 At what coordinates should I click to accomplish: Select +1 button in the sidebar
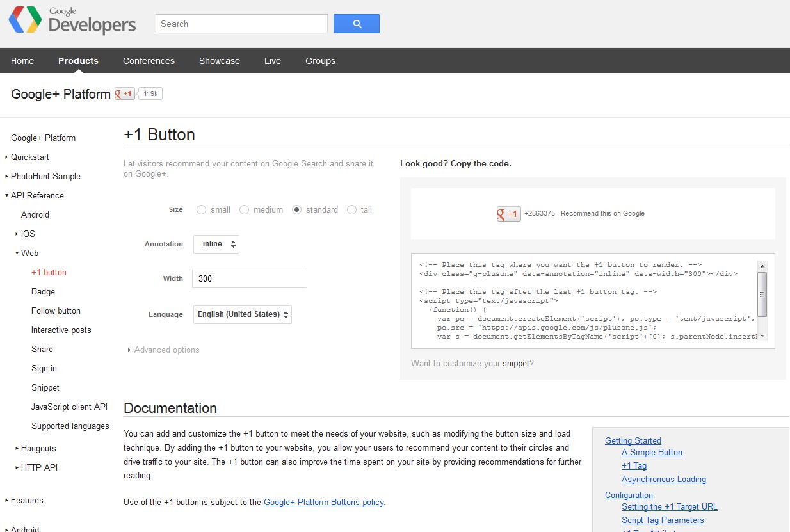pyautogui.click(x=49, y=273)
